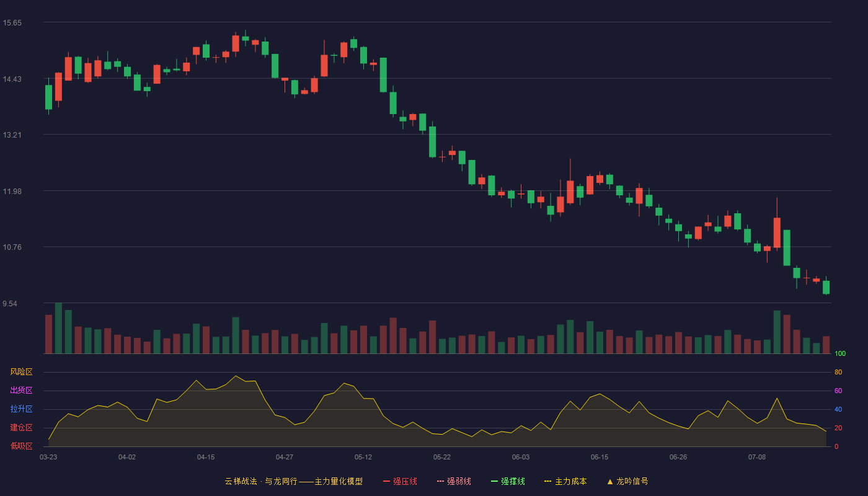Click the first green candlestick at 03-23

[48, 97]
